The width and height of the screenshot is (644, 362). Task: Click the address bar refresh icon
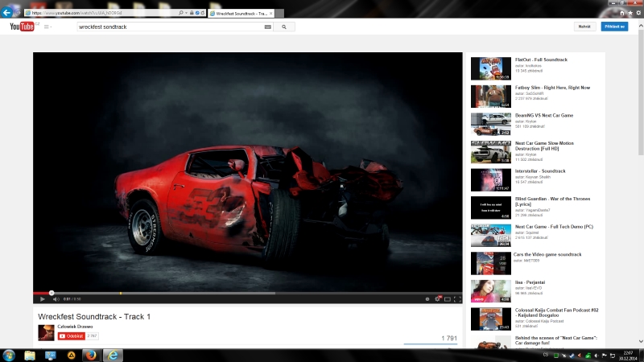[203, 13]
